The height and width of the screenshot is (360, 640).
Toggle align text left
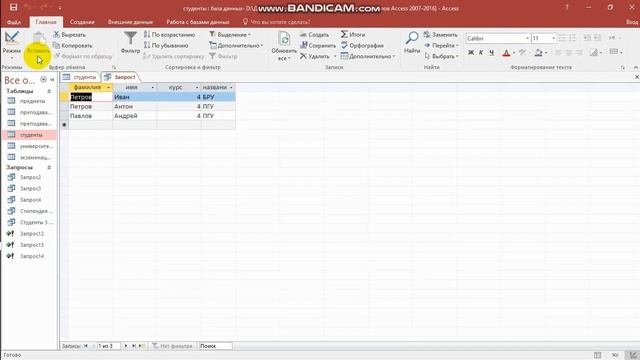pyautogui.click(x=558, y=52)
